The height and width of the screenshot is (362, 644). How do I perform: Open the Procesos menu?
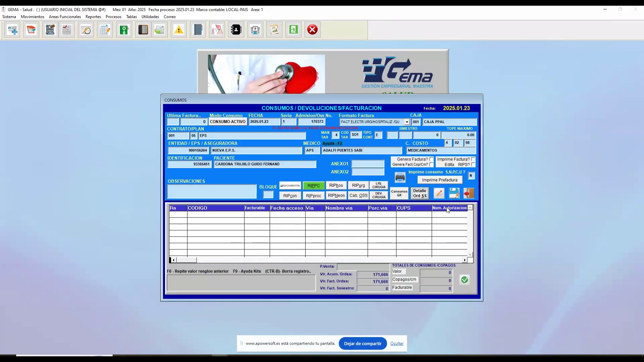click(x=113, y=17)
